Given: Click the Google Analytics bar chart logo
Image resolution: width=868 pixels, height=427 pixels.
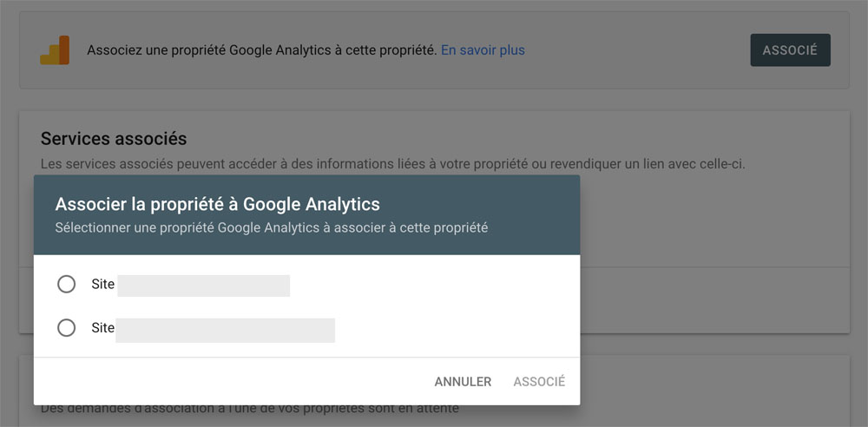Looking at the screenshot, I should coord(54,49).
